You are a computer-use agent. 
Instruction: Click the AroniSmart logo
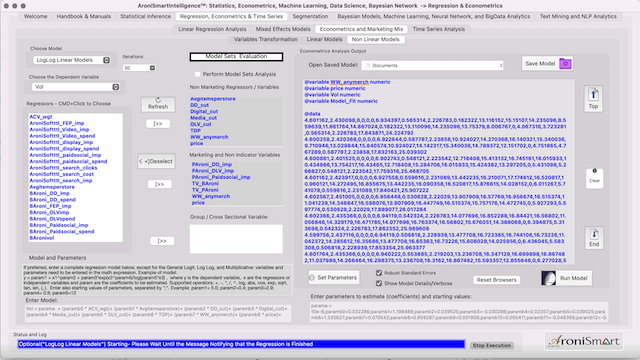point(584,341)
